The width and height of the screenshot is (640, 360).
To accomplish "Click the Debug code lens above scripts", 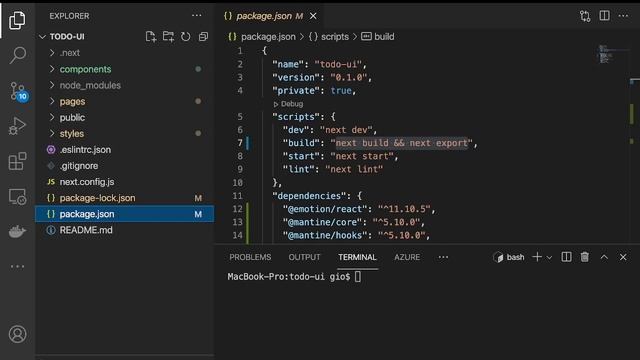I will click(289, 104).
